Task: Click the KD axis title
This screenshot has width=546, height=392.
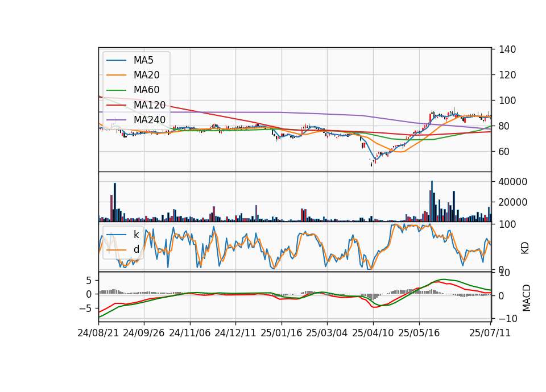Action: (525, 248)
